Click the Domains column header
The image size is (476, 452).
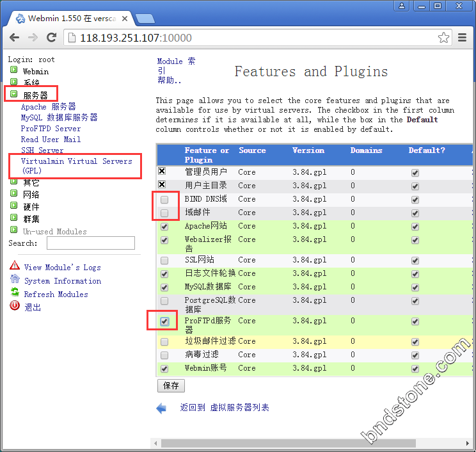point(366,150)
